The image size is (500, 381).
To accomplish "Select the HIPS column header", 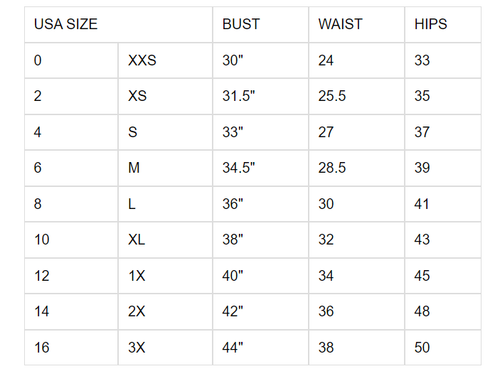I will click(443, 24).
